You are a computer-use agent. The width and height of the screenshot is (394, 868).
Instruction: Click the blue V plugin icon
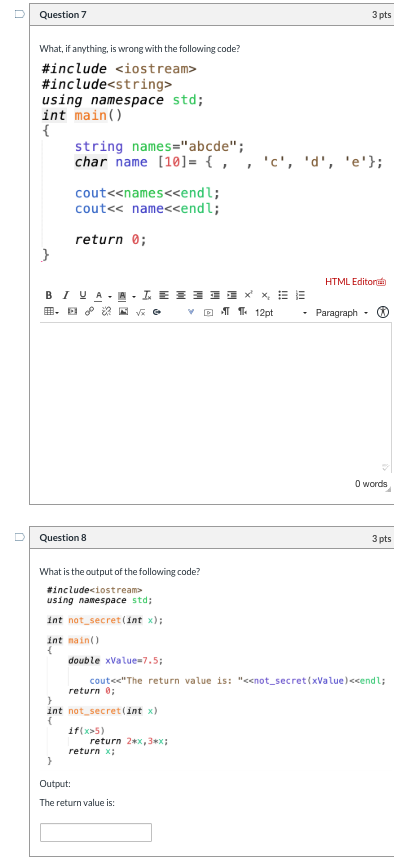(x=190, y=312)
